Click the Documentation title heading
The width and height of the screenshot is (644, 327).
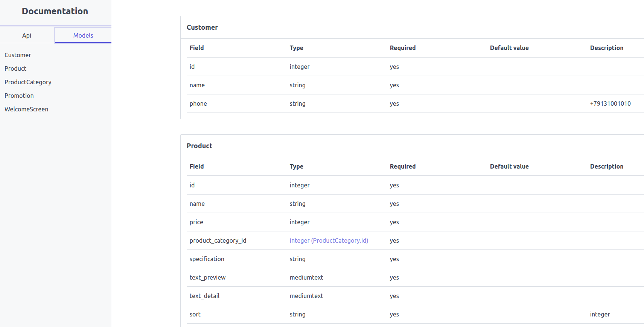coord(55,11)
